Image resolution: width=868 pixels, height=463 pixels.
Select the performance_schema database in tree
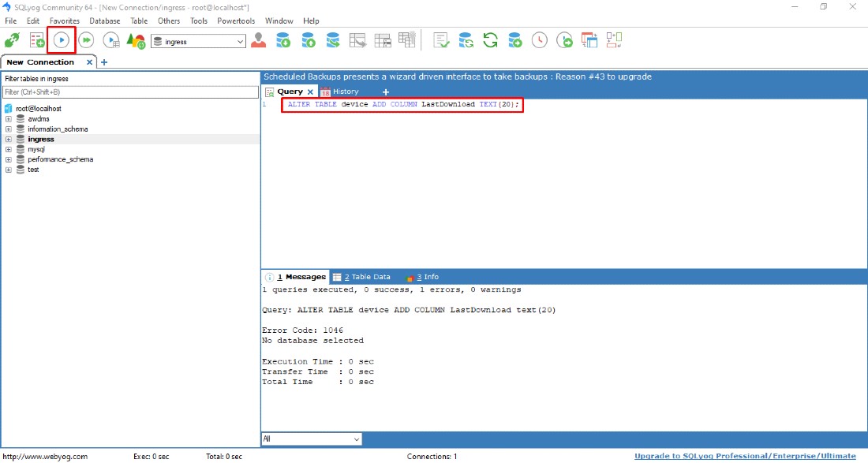click(x=60, y=159)
